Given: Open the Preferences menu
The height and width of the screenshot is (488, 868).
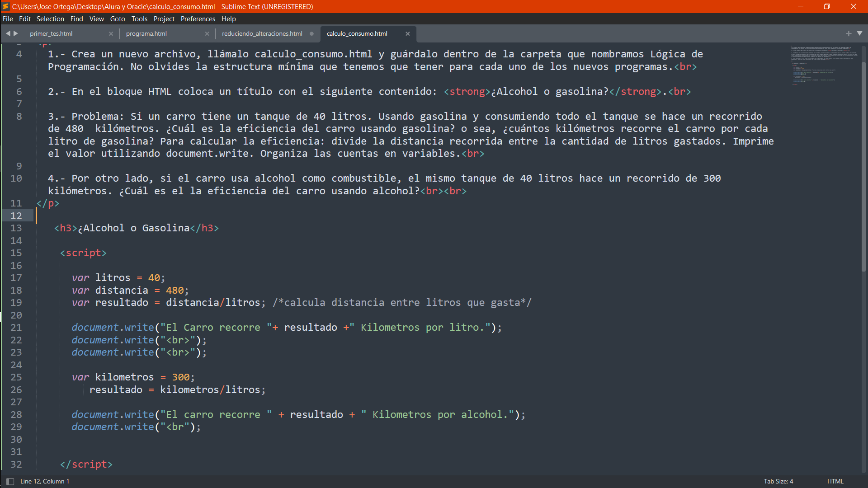Looking at the screenshot, I should point(198,19).
